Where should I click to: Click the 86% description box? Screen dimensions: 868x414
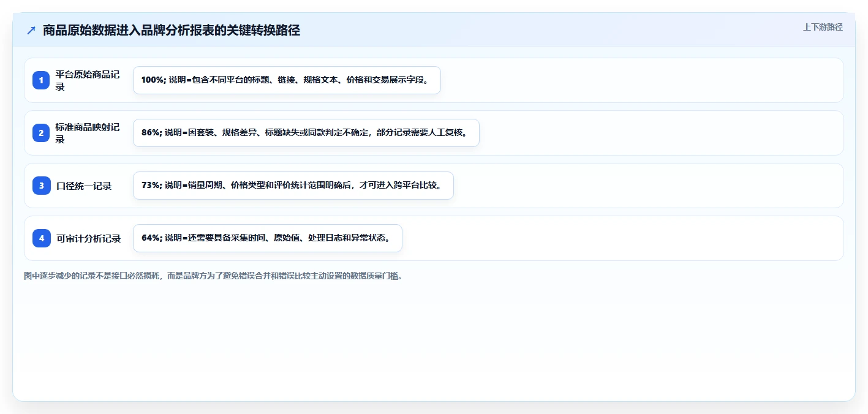point(306,133)
